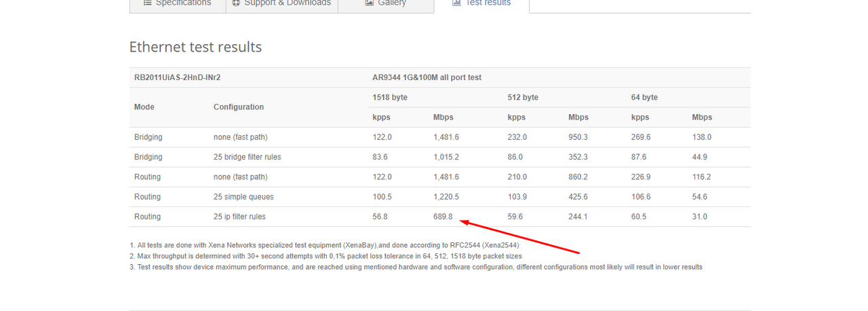This screenshot has height=311, width=868.
Task: Click footnote 2 about max throughput
Action: coord(325,256)
